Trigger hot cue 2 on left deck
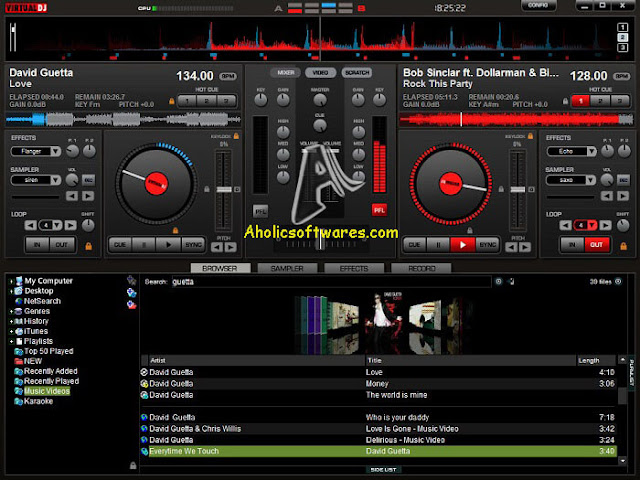640x480 pixels. [x=207, y=101]
